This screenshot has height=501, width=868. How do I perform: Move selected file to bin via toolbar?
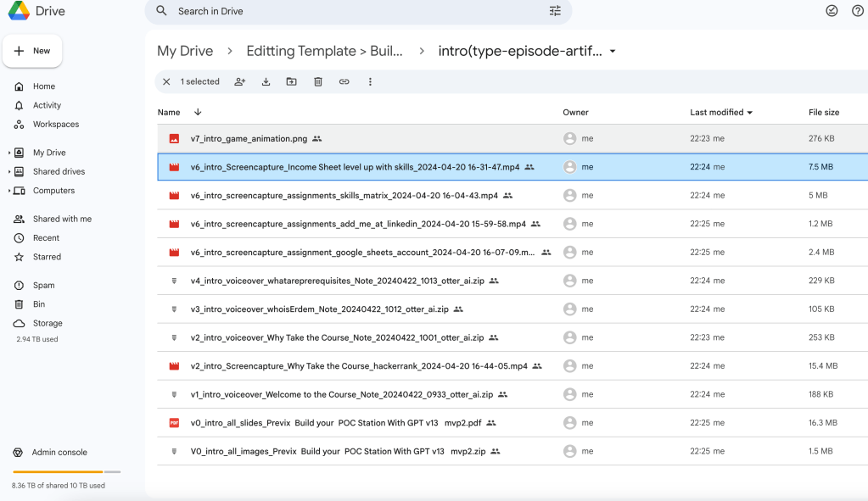tap(317, 82)
